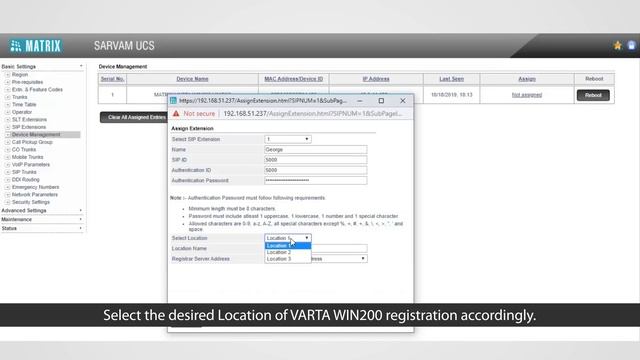The image size is (640, 360).
Task: Click the popup window page favicon
Action: [x=173, y=100]
